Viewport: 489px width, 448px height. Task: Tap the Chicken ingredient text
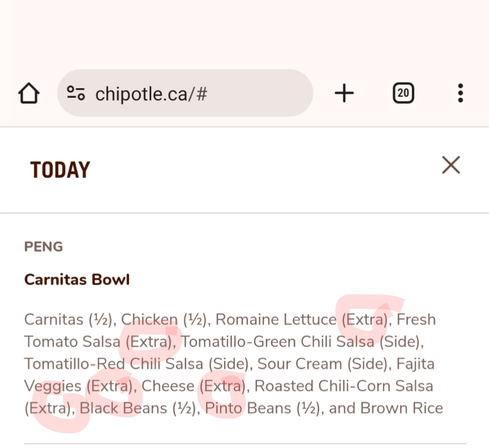(x=149, y=320)
